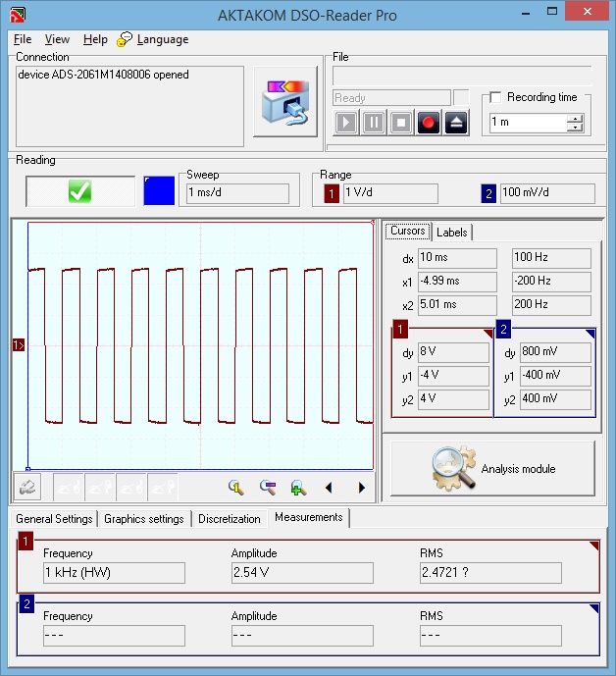The width and height of the screenshot is (616, 676).
Task: Open the View menu
Action: point(57,39)
